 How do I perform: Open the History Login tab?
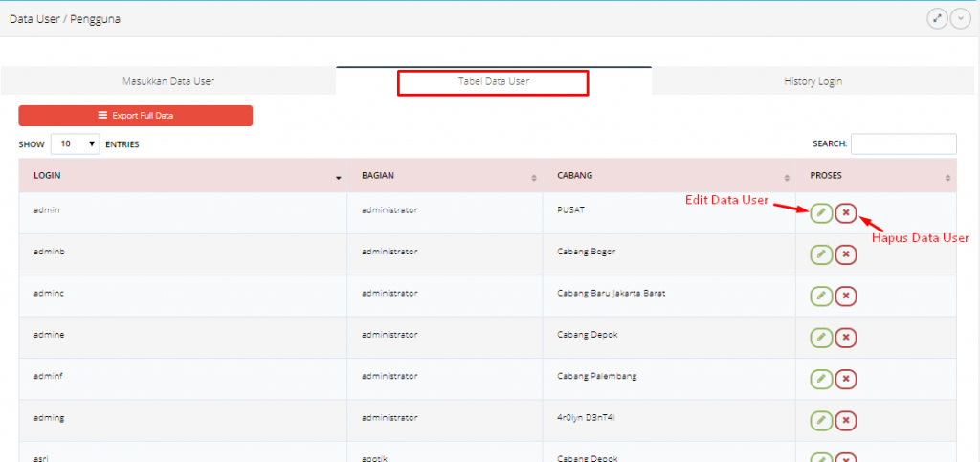point(812,81)
